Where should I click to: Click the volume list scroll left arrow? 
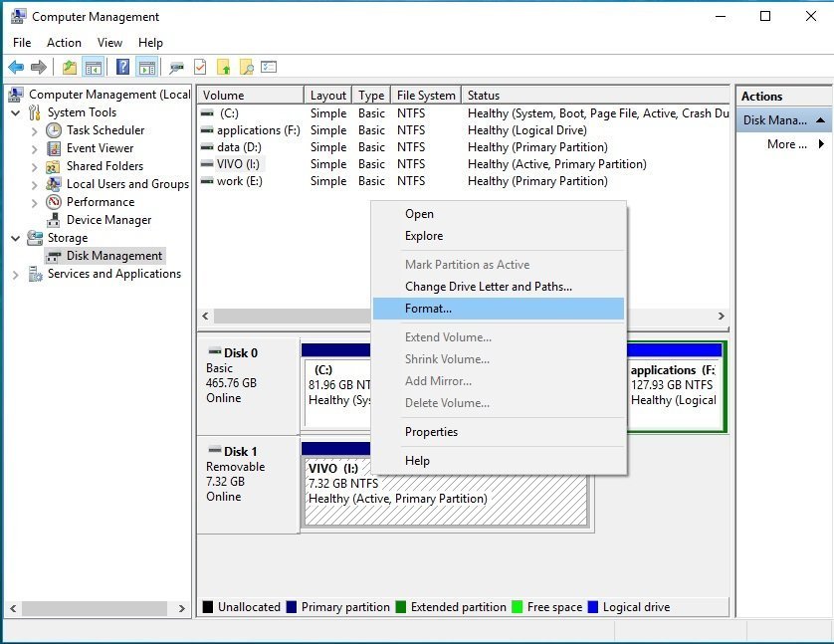(205, 316)
